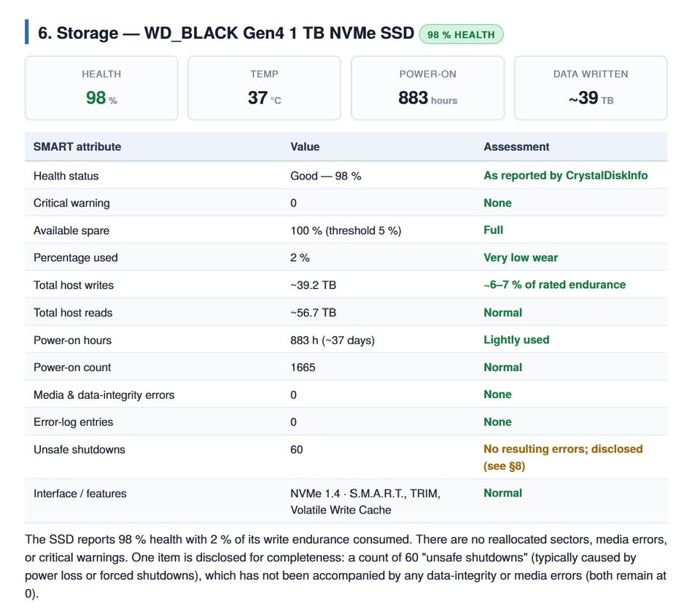Click the 98 % HEALTH badge

click(x=461, y=34)
